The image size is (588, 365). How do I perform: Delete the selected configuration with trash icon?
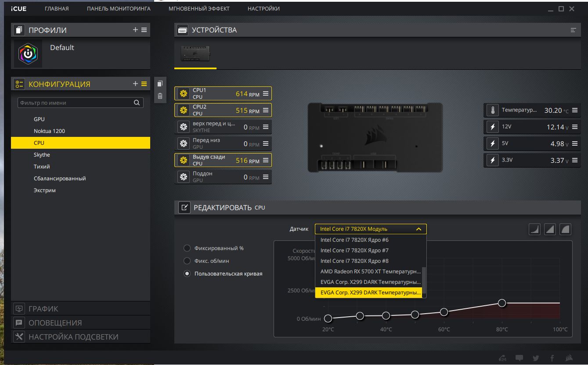click(x=160, y=96)
